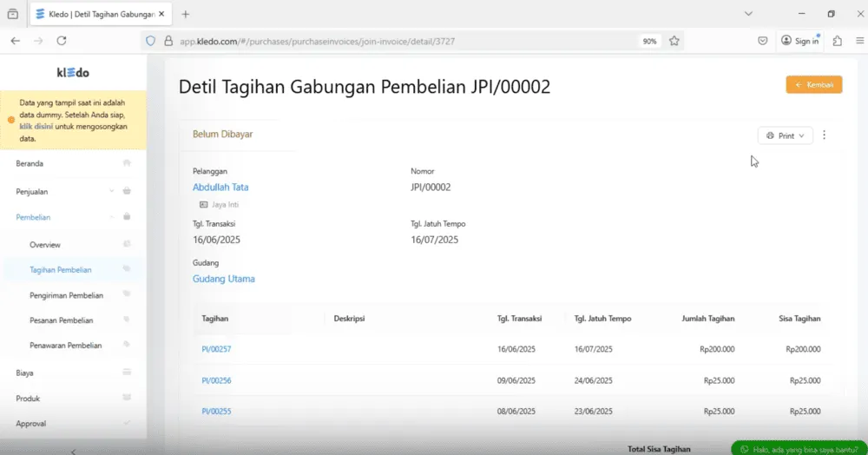
Task: Click the Overview sidebar icon
Action: coord(127,244)
